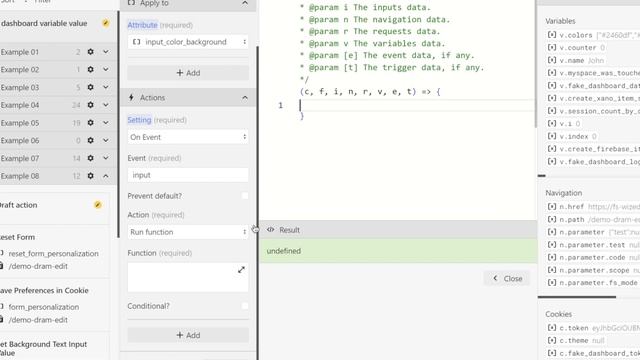Click the v.session_count_by variable
The width and height of the screenshot is (640, 360).
click(599, 111)
